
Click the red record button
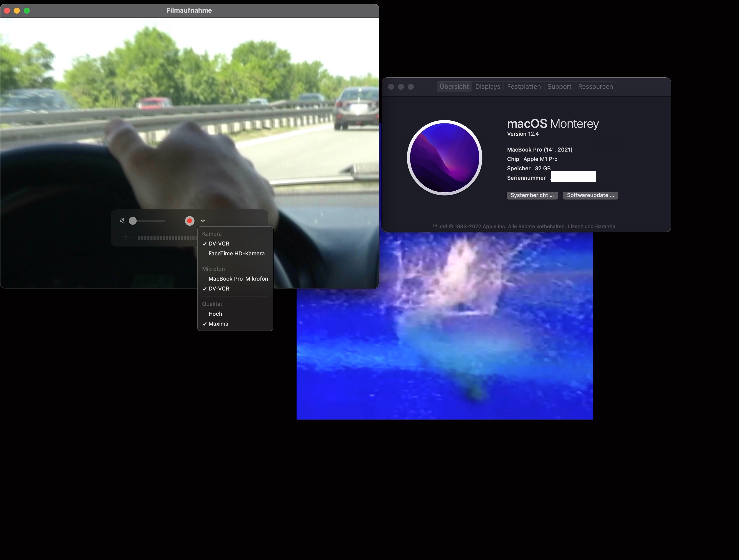(x=189, y=221)
